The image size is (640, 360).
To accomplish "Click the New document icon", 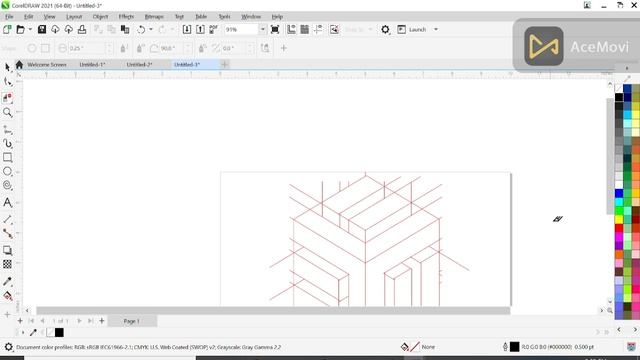I will tap(7, 29).
